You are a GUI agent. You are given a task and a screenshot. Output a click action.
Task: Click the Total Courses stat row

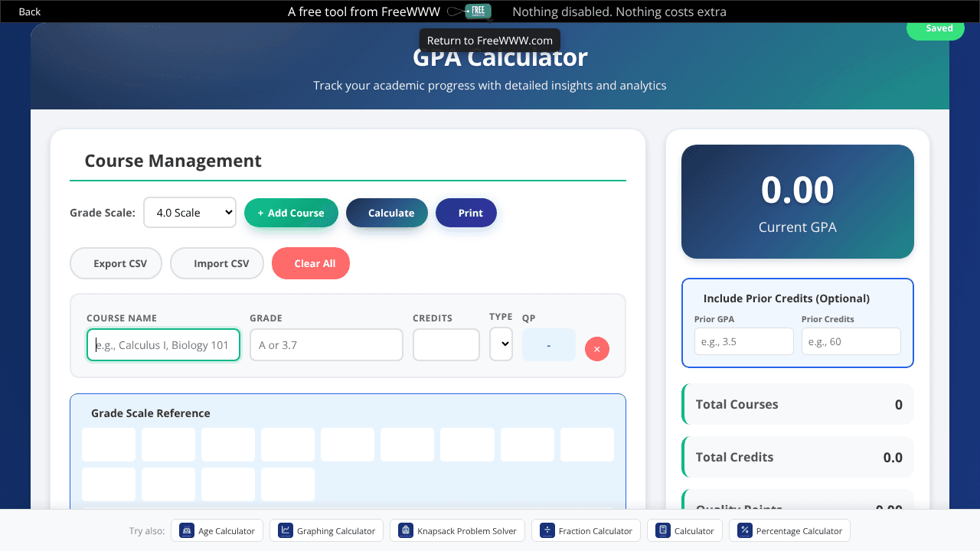tap(798, 404)
